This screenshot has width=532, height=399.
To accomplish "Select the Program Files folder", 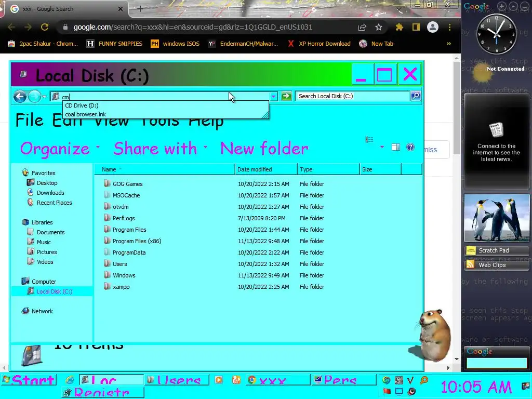I will coord(129,230).
